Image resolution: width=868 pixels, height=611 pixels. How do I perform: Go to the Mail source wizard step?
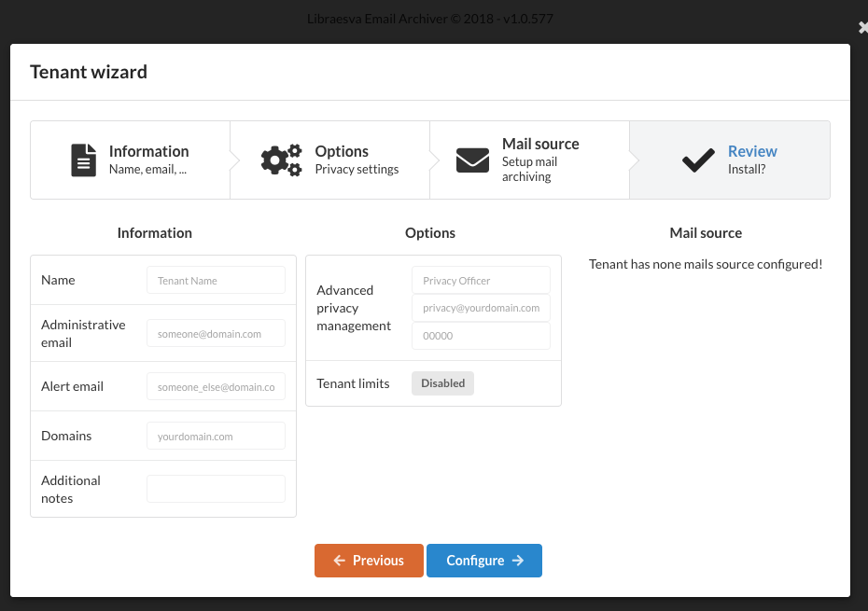point(530,160)
